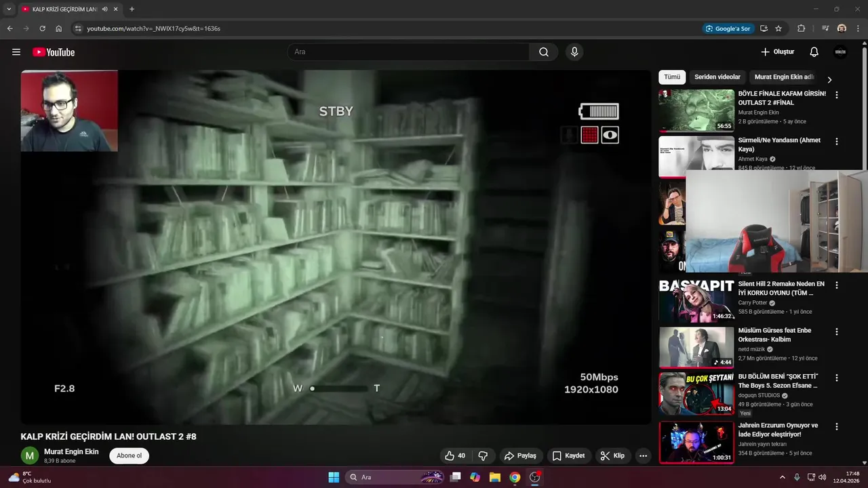Screen dimensions: 868x488
Task: Switch to OBS Studio on taskbar
Action: click(x=534, y=477)
